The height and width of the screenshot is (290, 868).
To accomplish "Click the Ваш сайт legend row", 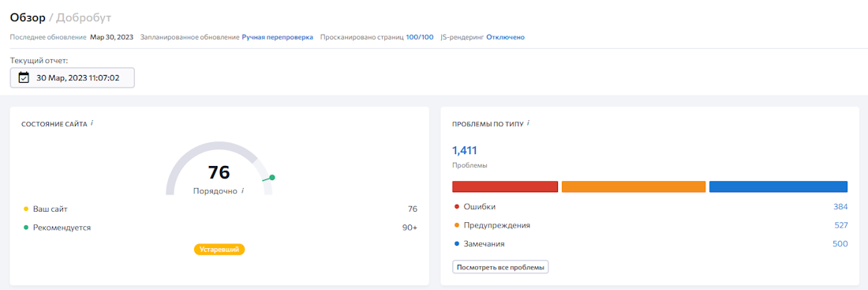I will coord(220,209).
